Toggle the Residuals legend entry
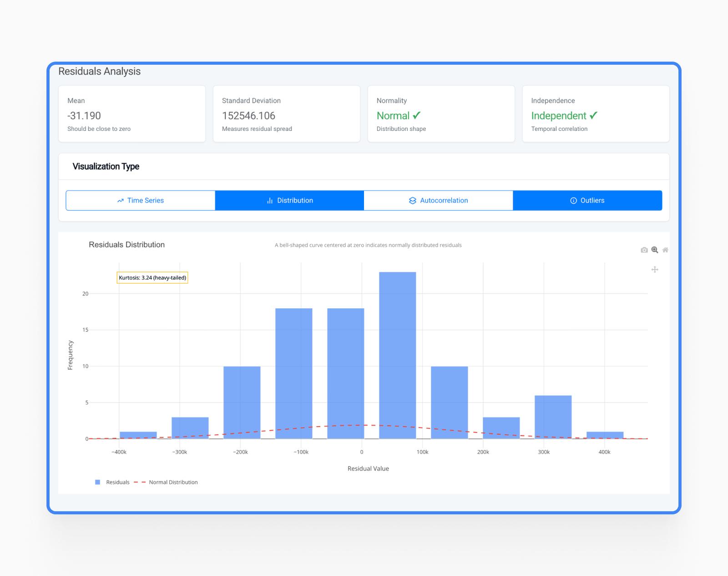Image resolution: width=728 pixels, height=576 pixels. 117,482
